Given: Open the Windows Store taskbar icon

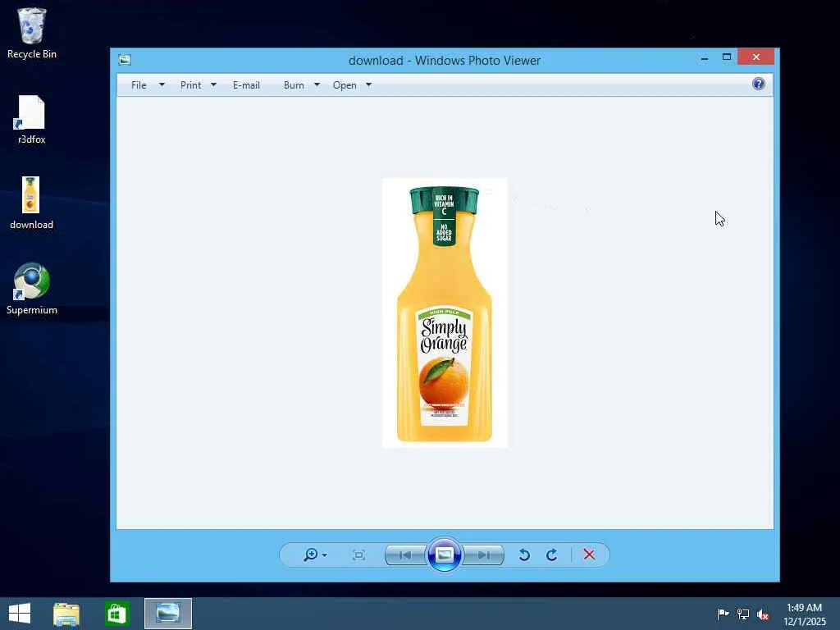Looking at the screenshot, I should [116, 614].
